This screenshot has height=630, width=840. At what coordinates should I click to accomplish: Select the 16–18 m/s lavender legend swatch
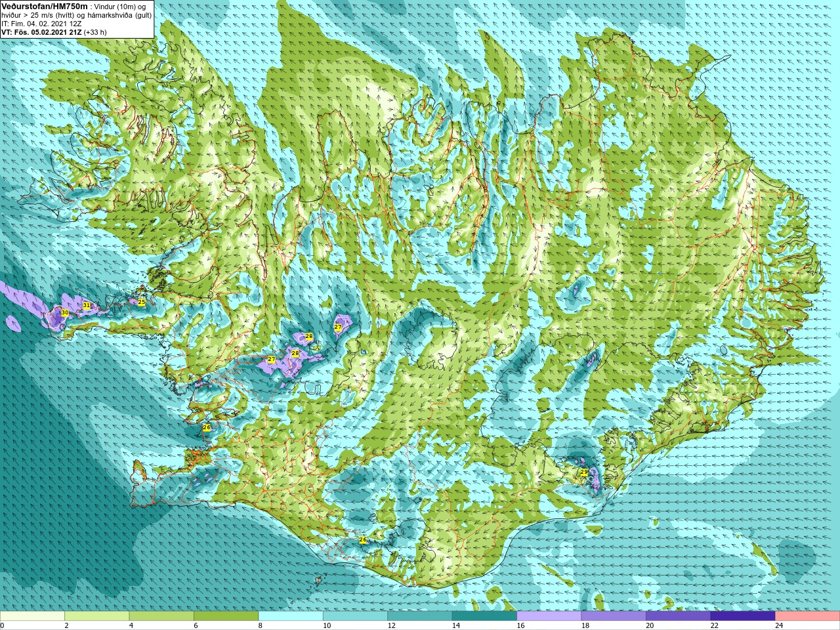pyautogui.click(x=549, y=616)
